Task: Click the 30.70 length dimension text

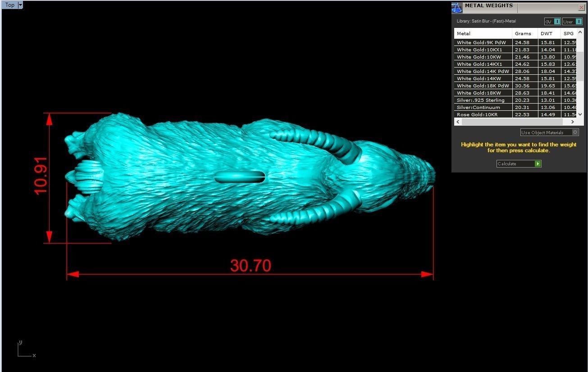Action: pyautogui.click(x=251, y=266)
